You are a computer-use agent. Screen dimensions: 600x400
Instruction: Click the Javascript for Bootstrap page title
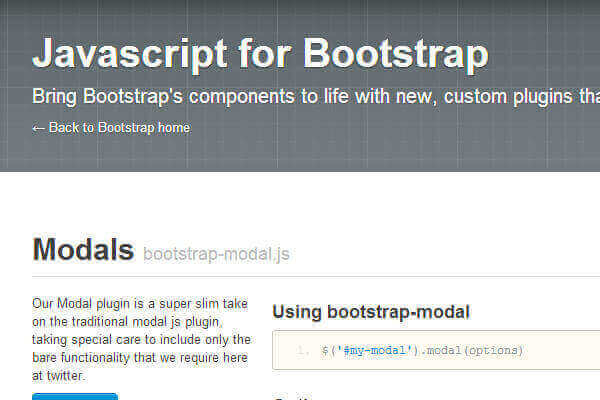coord(260,53)
